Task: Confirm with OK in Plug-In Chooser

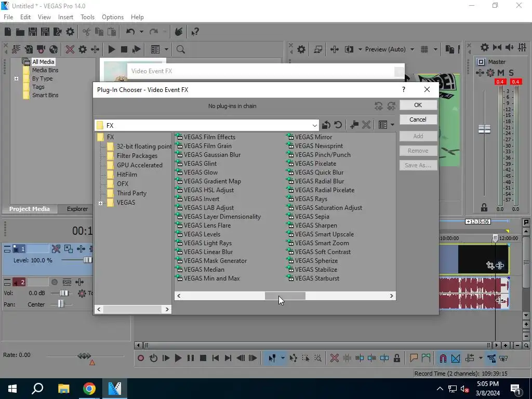Action: 418,105
